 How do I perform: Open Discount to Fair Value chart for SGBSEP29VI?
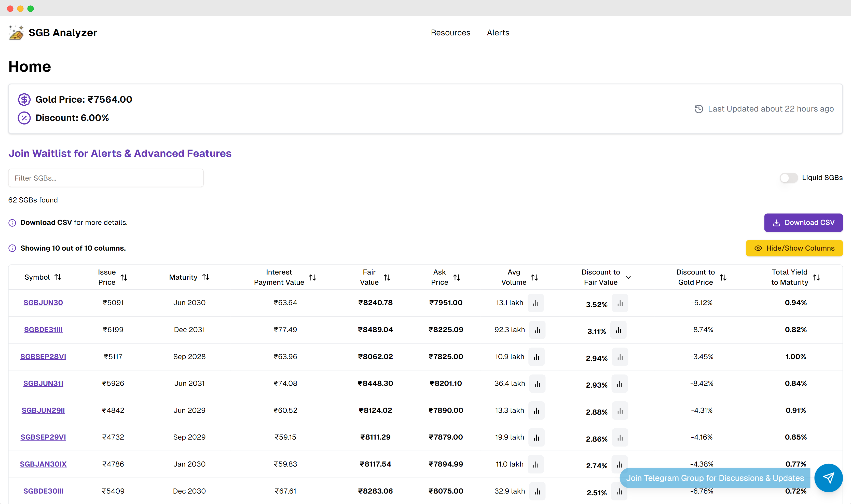(620, 437)
